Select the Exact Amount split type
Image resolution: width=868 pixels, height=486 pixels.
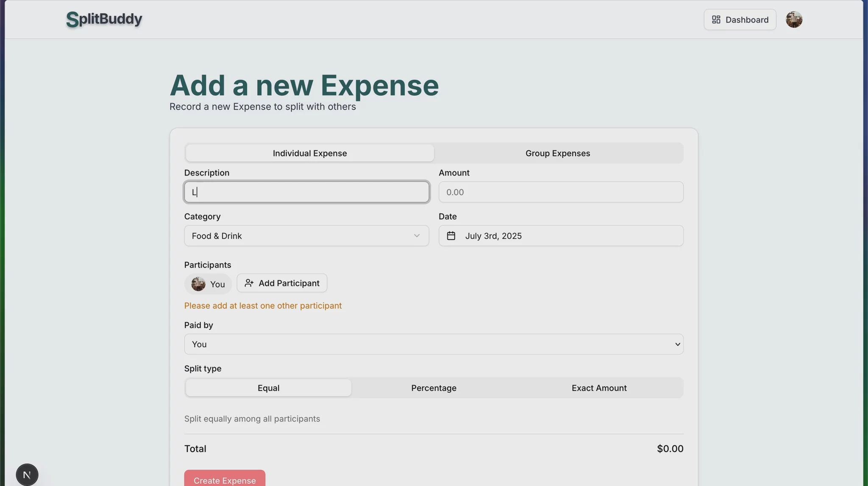pos(599,388)
